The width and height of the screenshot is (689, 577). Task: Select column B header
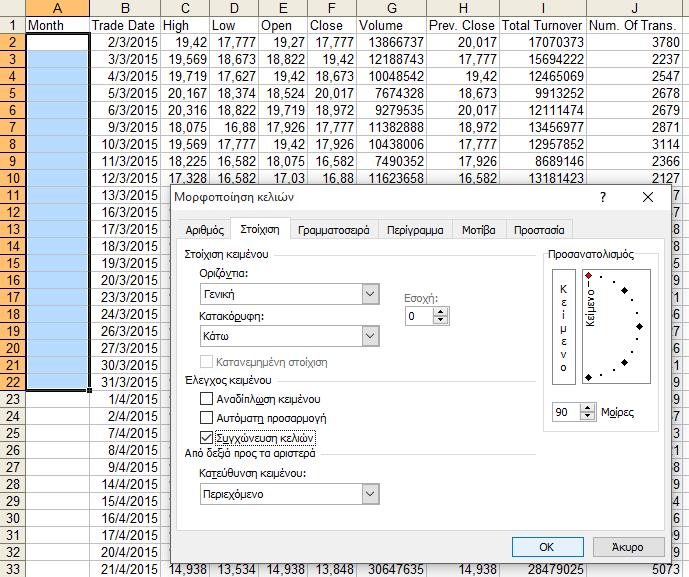[x=125, y=8]
